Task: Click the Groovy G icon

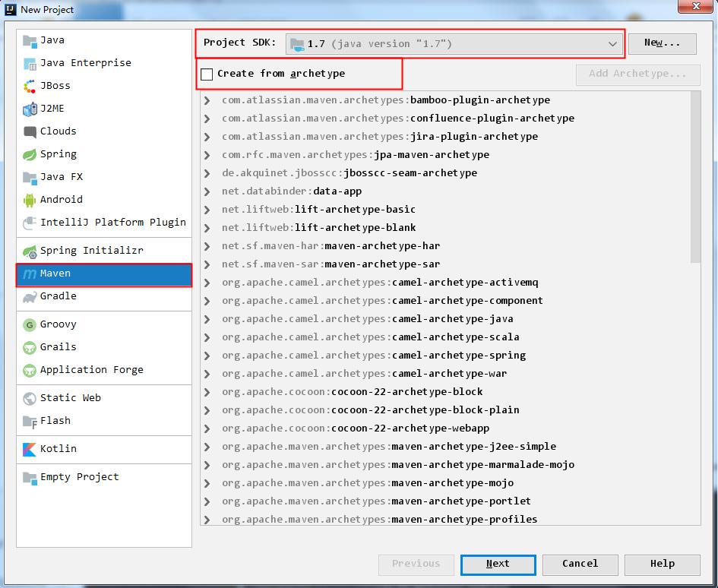Action: [30, 324]
